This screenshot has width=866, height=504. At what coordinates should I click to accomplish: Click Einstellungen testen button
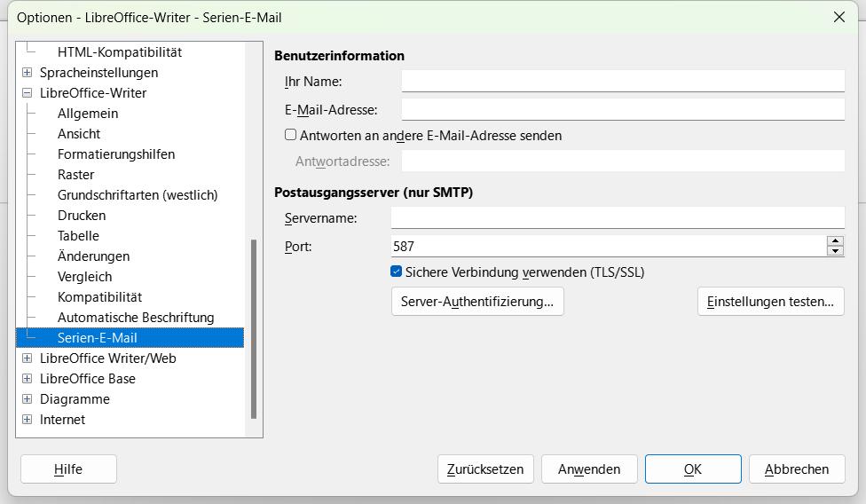click(770, 302)
